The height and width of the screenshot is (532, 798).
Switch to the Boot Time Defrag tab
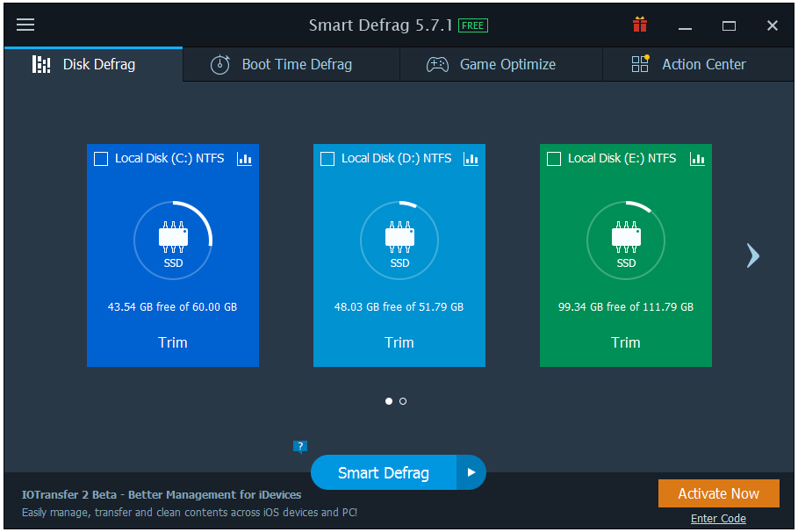[x=291, y=64]
